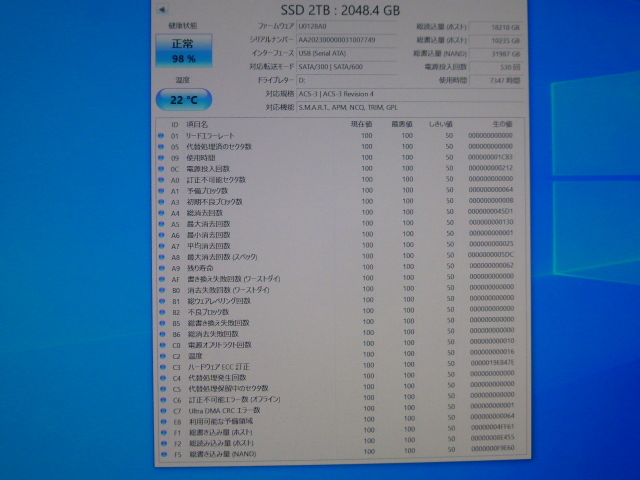Click the status dot for ID 01 リードエラーレート
The width and height of the screenshot is (640, 480).
click(161, 136)
